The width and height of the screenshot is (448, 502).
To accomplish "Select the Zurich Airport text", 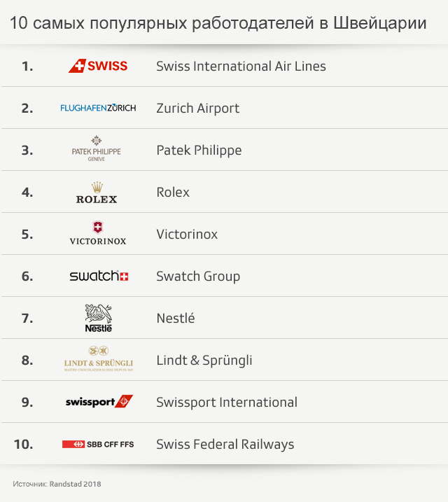I will coord(197,109).
